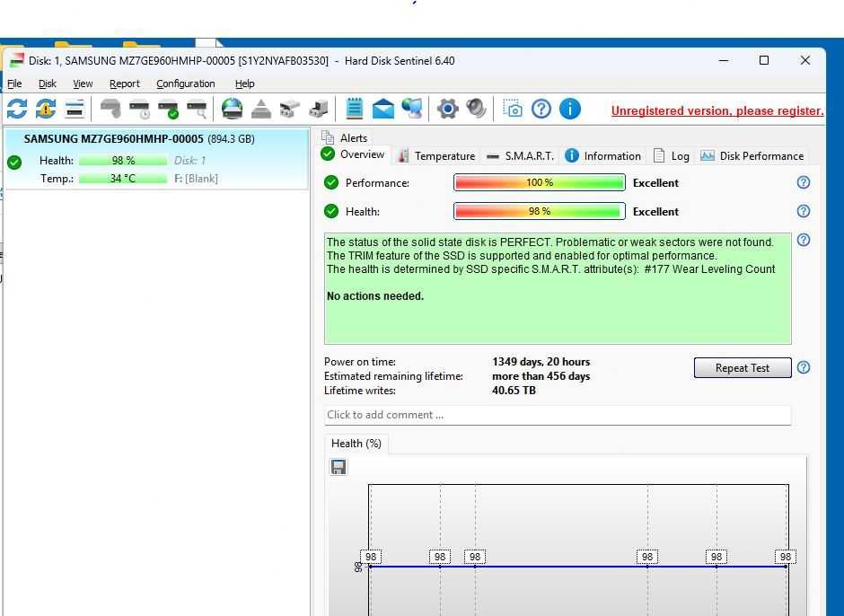
Task: Open settings via the gear toolbar icon
Action: pyautogui.click(x=447, y=109)
